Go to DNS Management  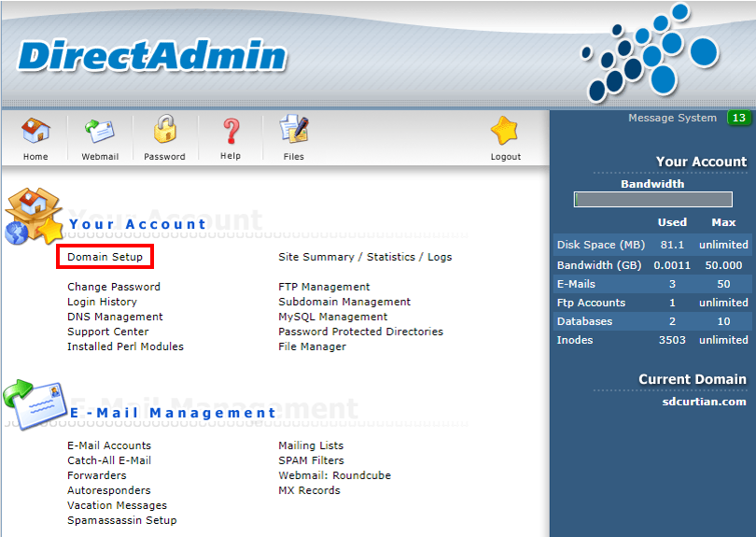coord(115,317)
